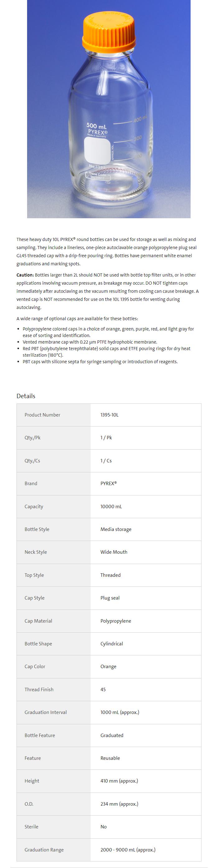Viewport: 218px width, 868px height.
Task: Click the product number value 1395-10L
Action: click(109, 415)
